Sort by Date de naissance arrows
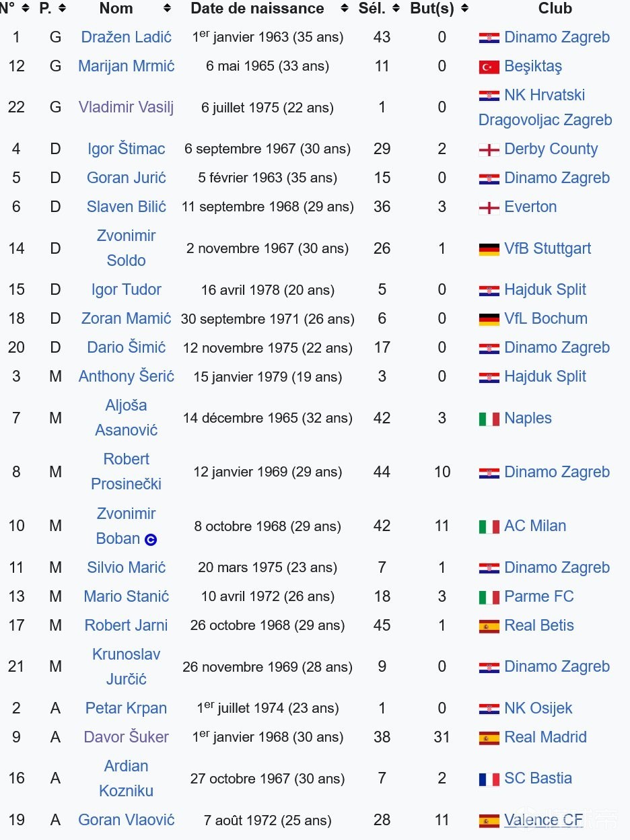 pos(345,9)
